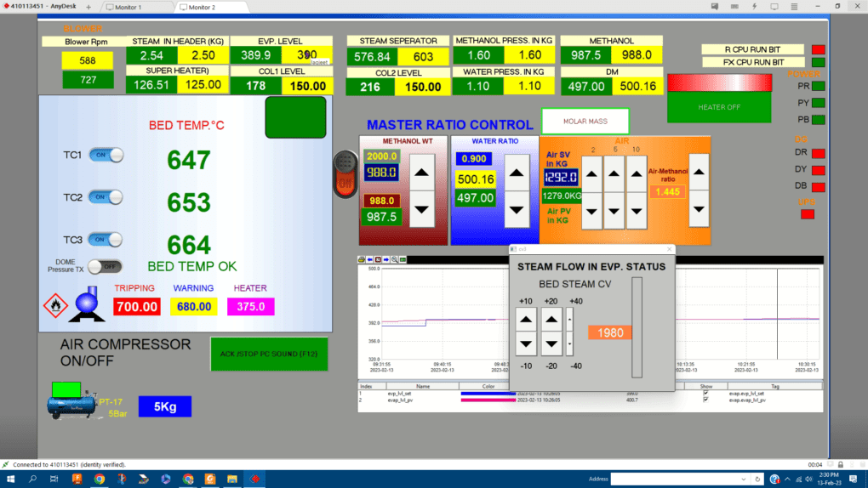This screenshot has height=488, width=868.
Task: Increase Methanol WT with up arrow
Action: pyautogui.click(x=422, y=173)
